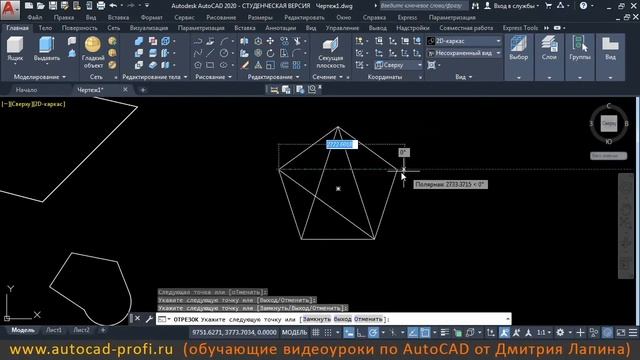Click the workspace switching gear icon

click(x=560, y=333)
